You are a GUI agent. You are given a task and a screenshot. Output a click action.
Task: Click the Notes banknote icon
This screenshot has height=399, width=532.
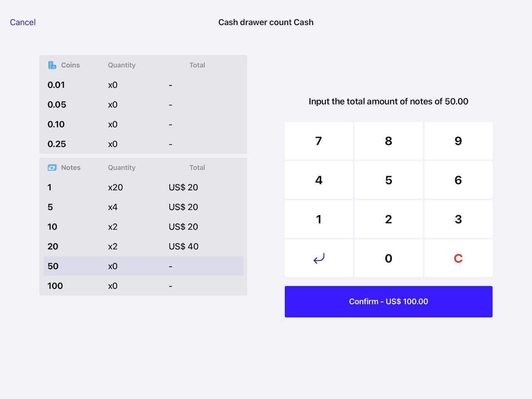(52, 168)
